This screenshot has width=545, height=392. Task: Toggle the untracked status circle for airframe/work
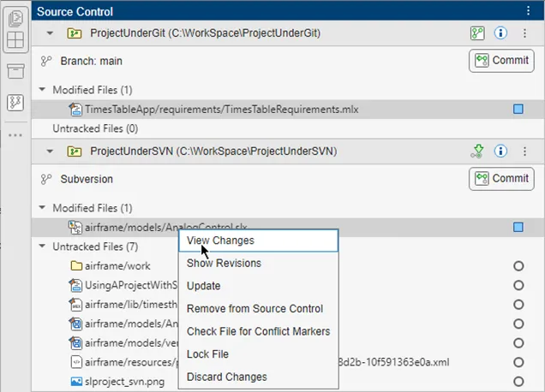tap(518, 266)
